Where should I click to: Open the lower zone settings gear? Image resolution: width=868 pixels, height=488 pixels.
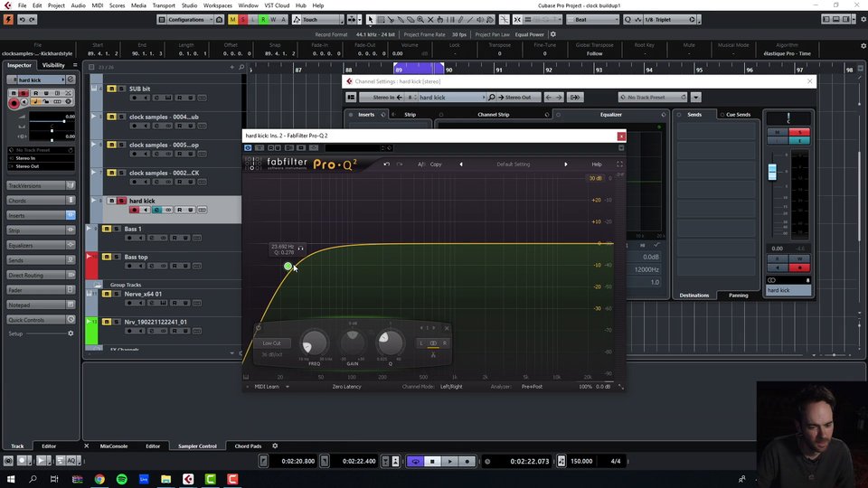(x=275, y=446)
